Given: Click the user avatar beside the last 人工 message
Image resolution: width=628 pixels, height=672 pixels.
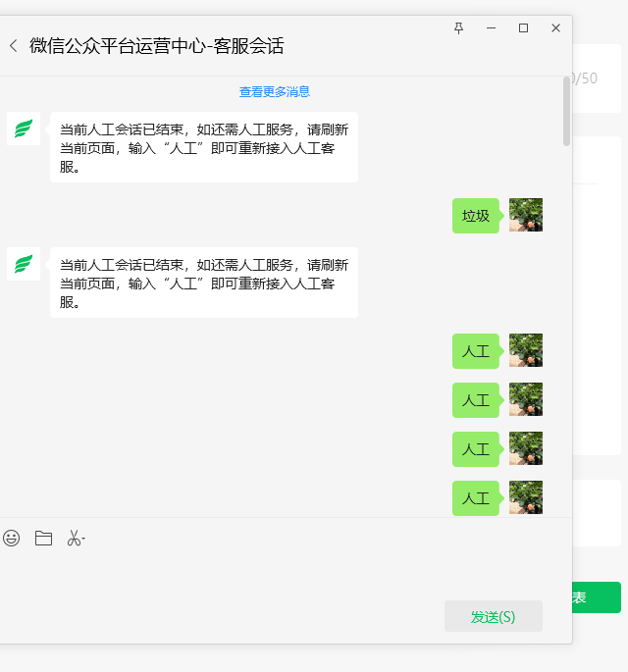Looking at the screenshot, I should (526, 497).
